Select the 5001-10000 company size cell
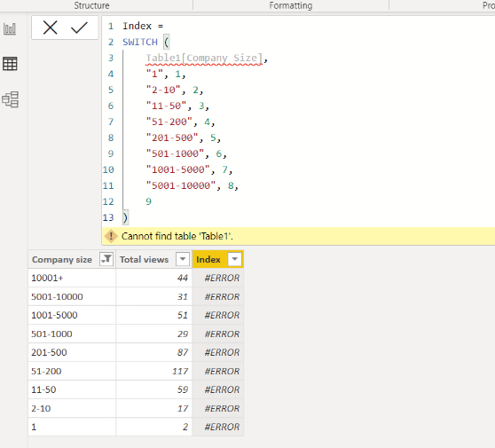 (72, 296)
